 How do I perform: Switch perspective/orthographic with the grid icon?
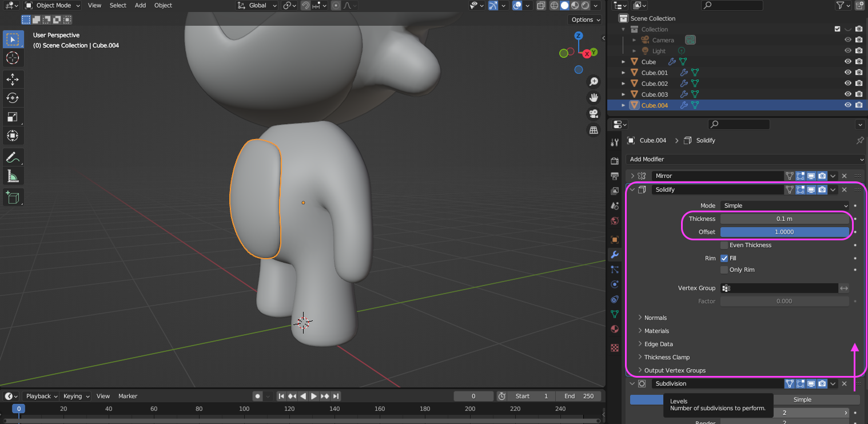pos(594,130)
